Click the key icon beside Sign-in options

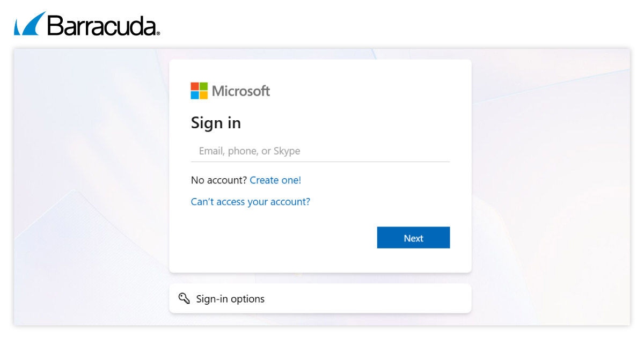184,298
